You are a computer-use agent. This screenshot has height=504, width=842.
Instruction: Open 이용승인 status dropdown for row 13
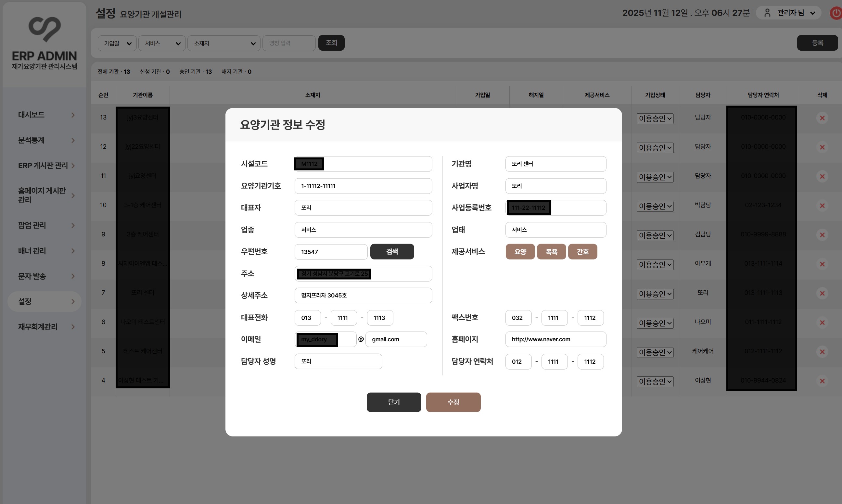tap(655, 119)
